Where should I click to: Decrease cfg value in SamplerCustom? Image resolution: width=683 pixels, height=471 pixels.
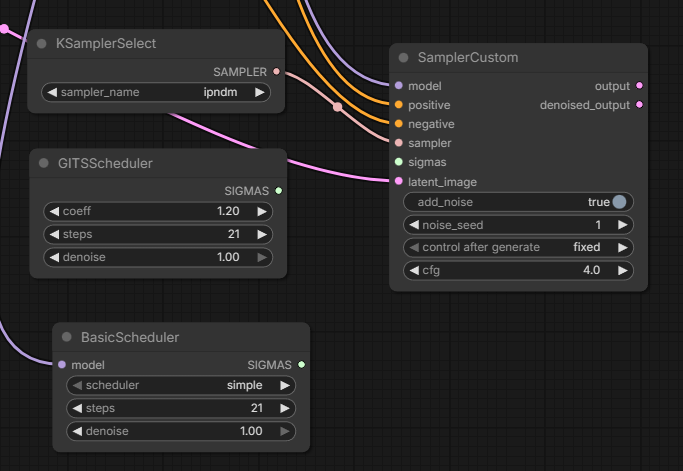[x=414, y=271]
